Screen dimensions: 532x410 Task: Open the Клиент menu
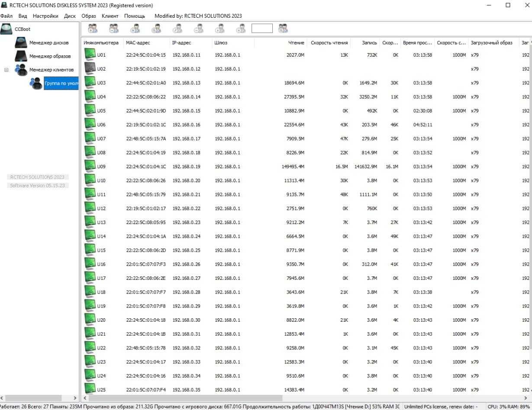pos(110,16)
